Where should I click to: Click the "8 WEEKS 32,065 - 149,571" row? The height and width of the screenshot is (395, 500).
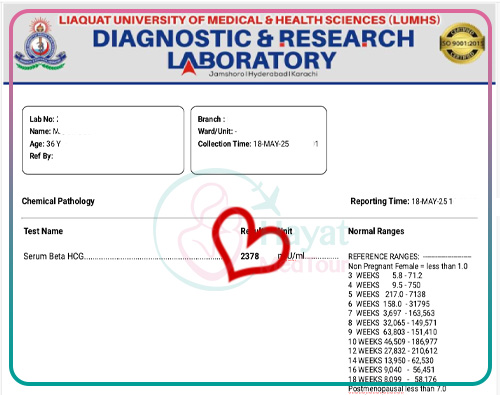392,323
